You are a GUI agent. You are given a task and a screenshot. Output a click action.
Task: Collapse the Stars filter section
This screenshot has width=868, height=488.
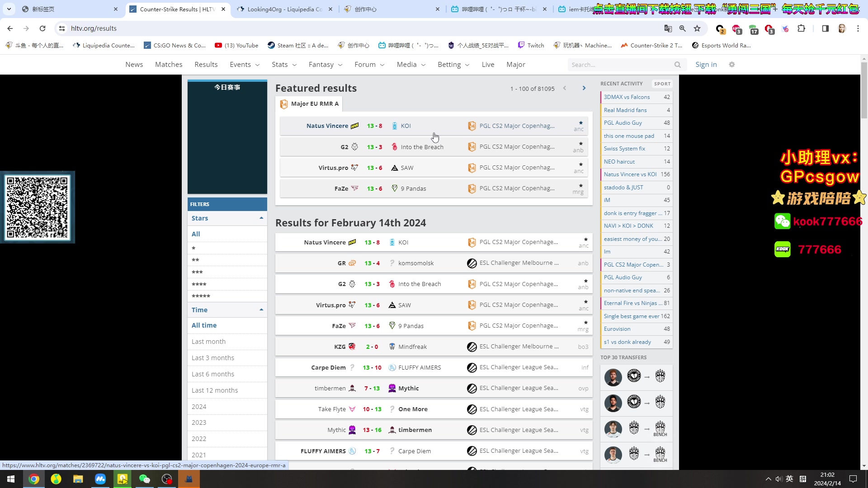(x=227, y=218)
